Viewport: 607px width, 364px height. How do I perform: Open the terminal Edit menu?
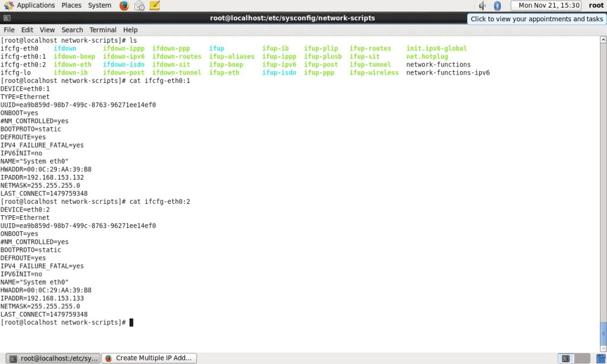point(27,30)
